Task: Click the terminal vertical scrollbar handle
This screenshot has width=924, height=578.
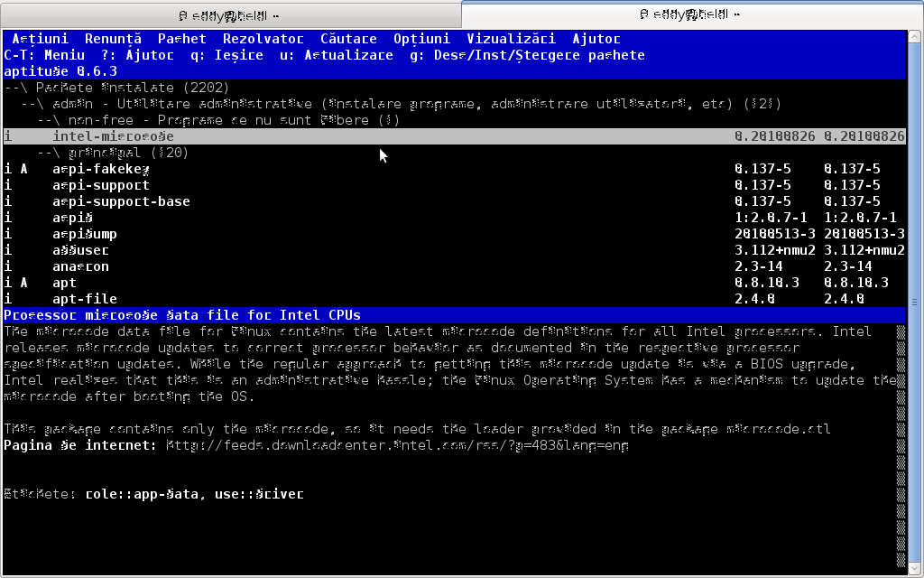Action: click(915, 302)
